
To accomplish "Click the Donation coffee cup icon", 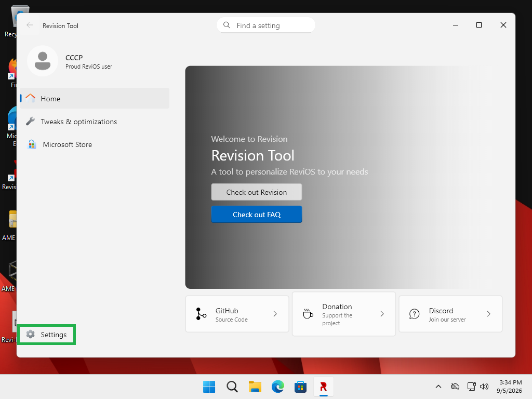I will point(308,314).
